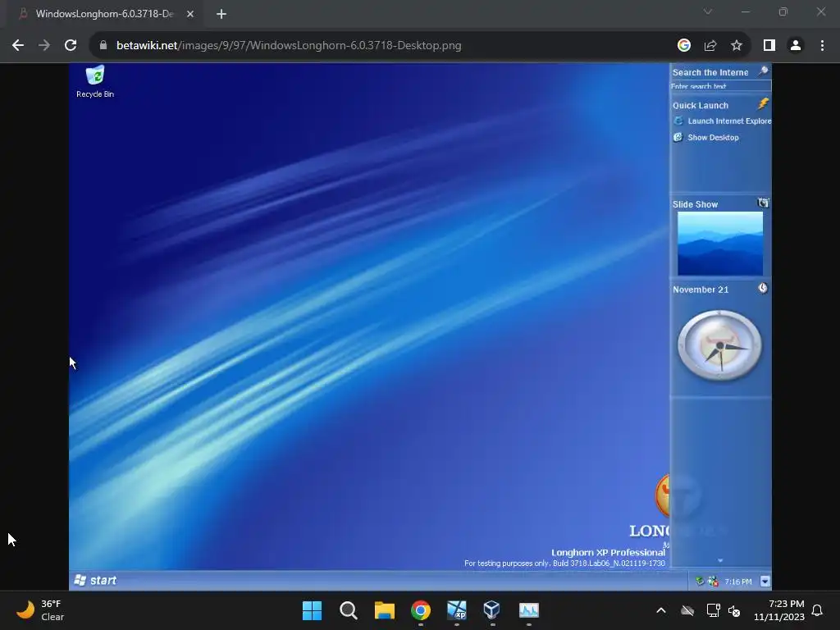Open the graph monitor app in the taskbar

click(529, 610)
